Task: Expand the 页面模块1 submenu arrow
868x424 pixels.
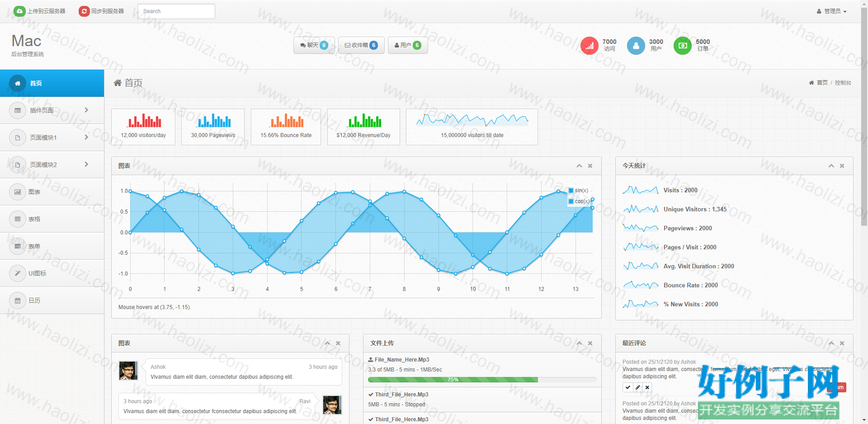Action: [x=86, y=137]
